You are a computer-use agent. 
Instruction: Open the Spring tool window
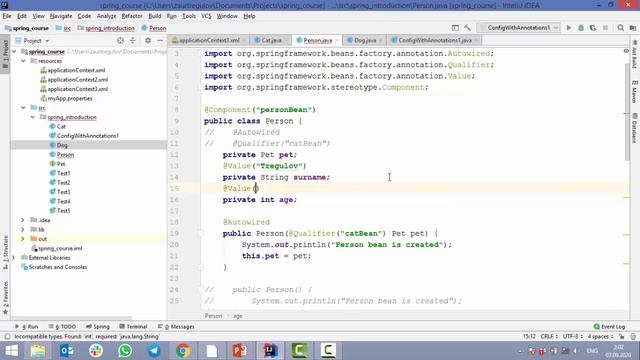(x=98, y=327)
